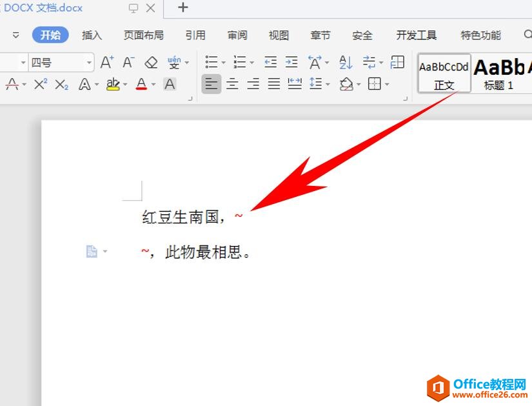The height and width of the screenshot is (406, 532).
Task: Switch to the 页面布局 tab
Action: click(x=144, y=35)
